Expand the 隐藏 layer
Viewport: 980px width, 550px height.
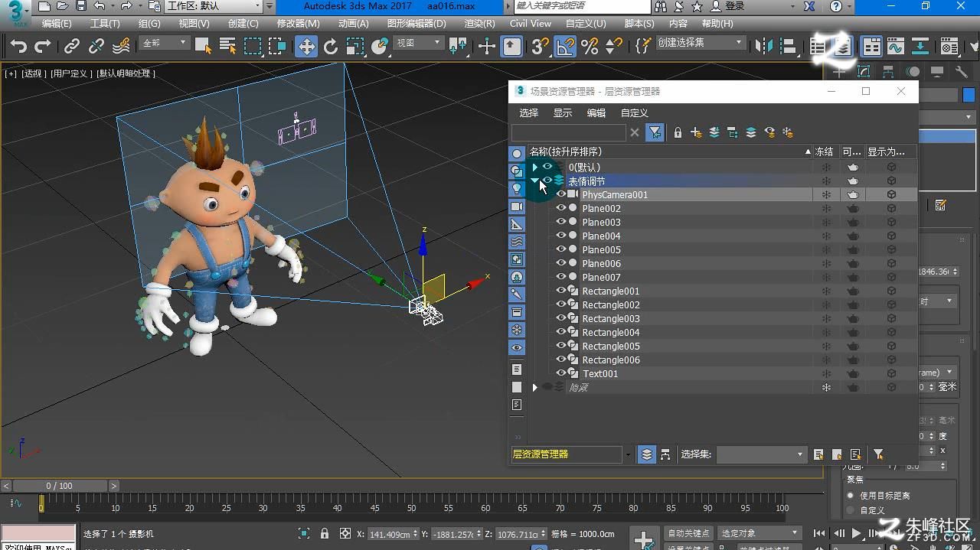tap(534, 387)
